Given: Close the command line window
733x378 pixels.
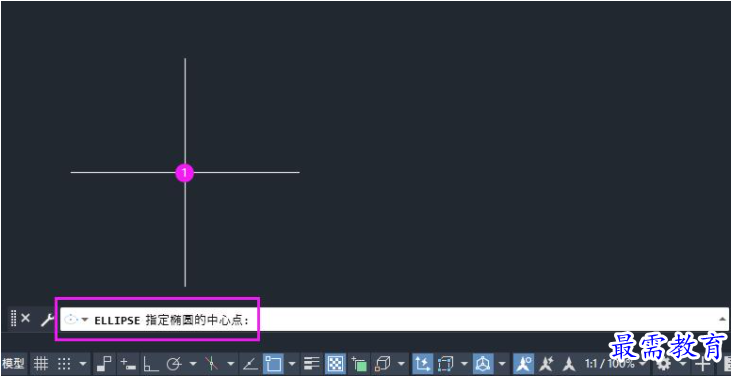Looking at the screenshot, I should tap(26, 319).
